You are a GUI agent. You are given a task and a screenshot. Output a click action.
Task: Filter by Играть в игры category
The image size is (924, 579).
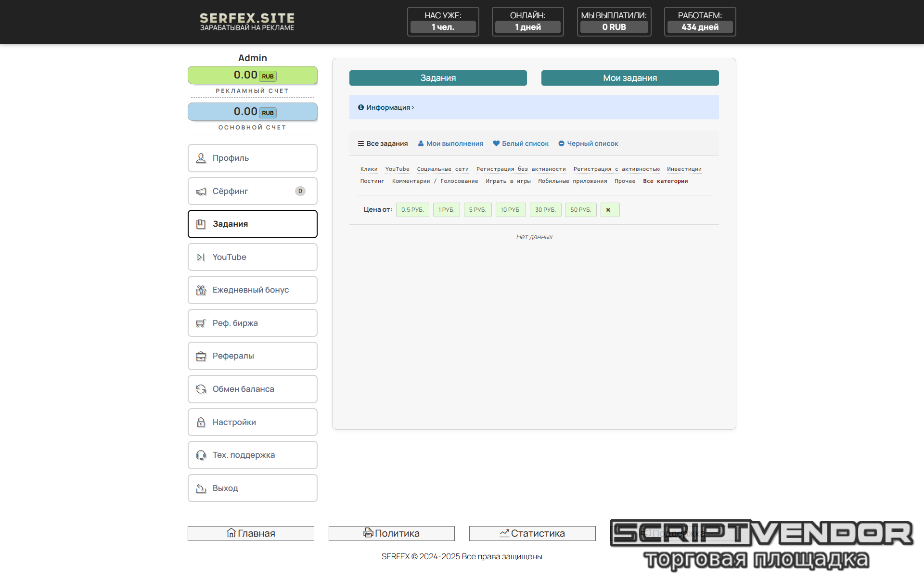[x=508, y=181]
